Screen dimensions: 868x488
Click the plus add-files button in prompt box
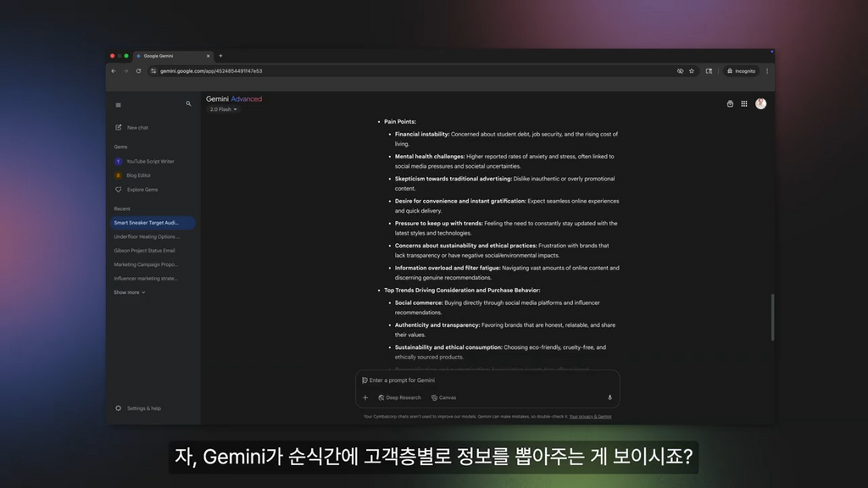(x=365, y=398)
